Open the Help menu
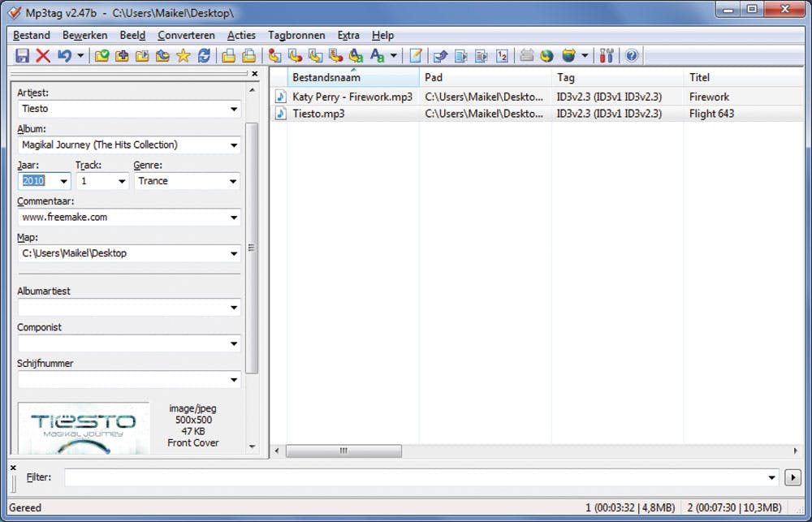Screen dimensions: 812x522 click(x=382, y=35)
